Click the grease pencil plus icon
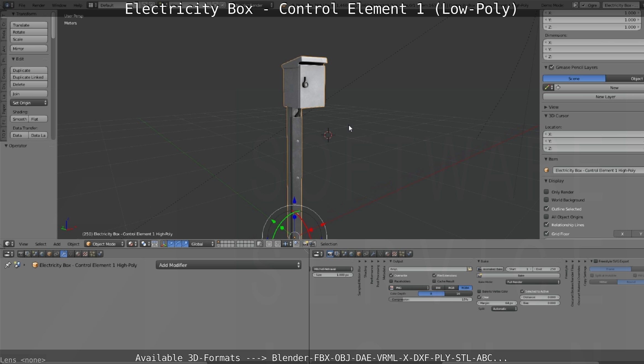 click(x=558, y=87)
